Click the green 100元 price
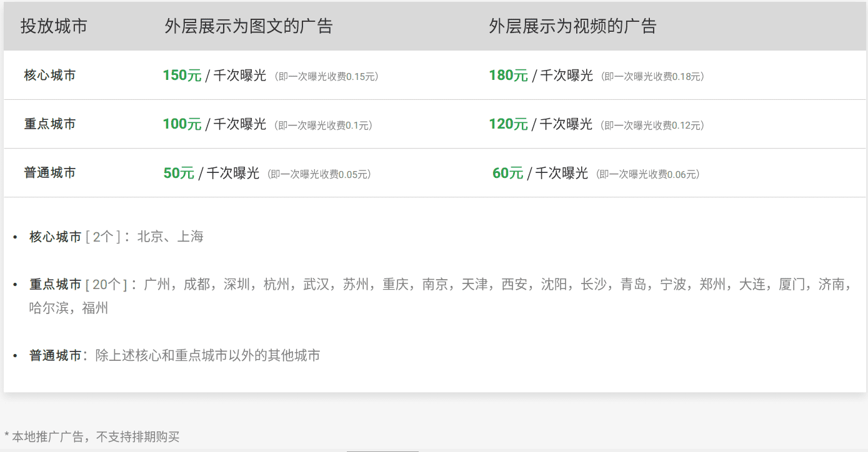This screenshot has width=868, height=452. coord(182,124)
